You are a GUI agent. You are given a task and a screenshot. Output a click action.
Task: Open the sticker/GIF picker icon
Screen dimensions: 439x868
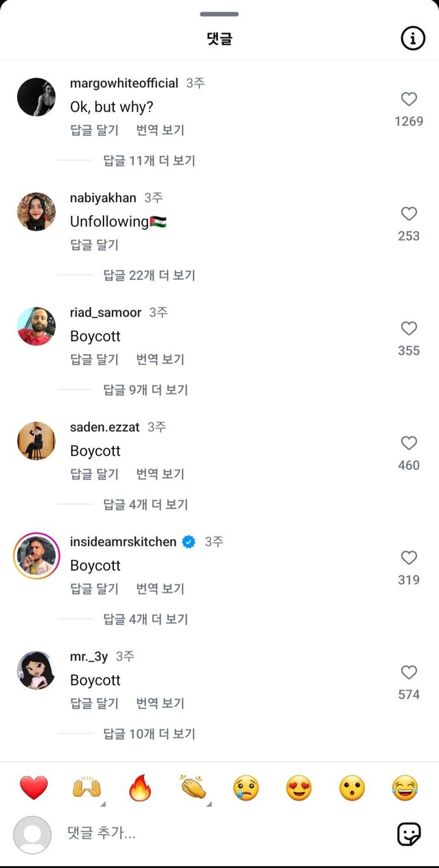[x=409, y=834]
